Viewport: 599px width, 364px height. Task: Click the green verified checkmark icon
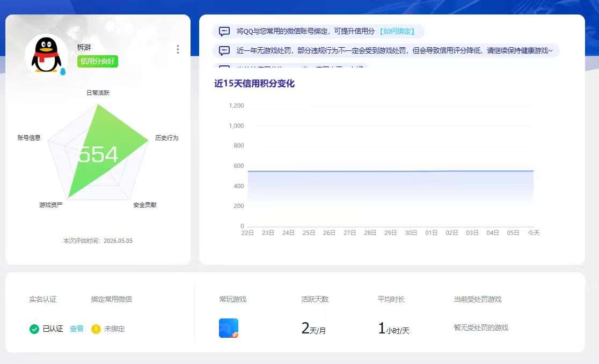click(34, 329)
